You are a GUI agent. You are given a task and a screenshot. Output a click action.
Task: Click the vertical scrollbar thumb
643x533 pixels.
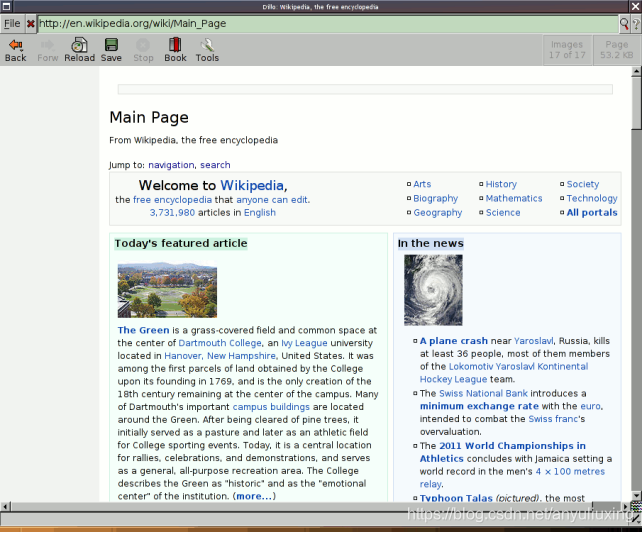[636, 102]
